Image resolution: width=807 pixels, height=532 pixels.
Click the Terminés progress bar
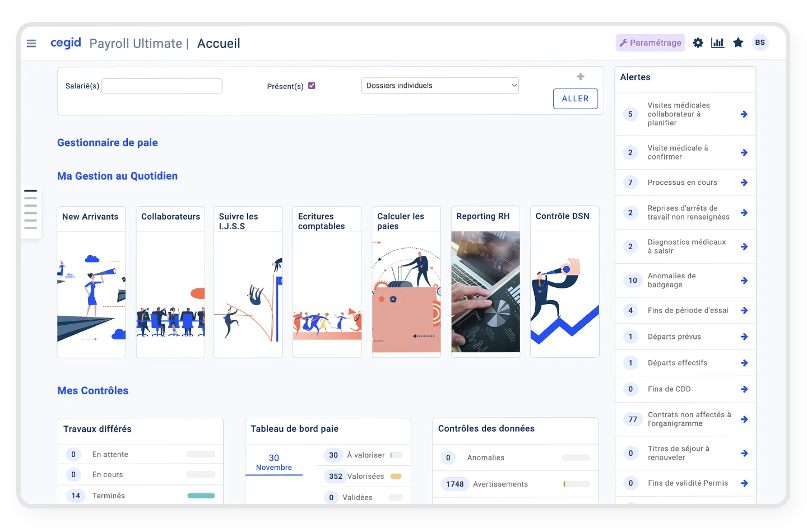pyautogui.click(x=201, y=496)
